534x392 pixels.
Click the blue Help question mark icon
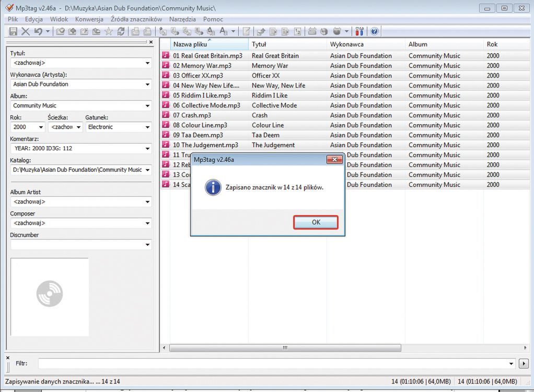[374, 32]
